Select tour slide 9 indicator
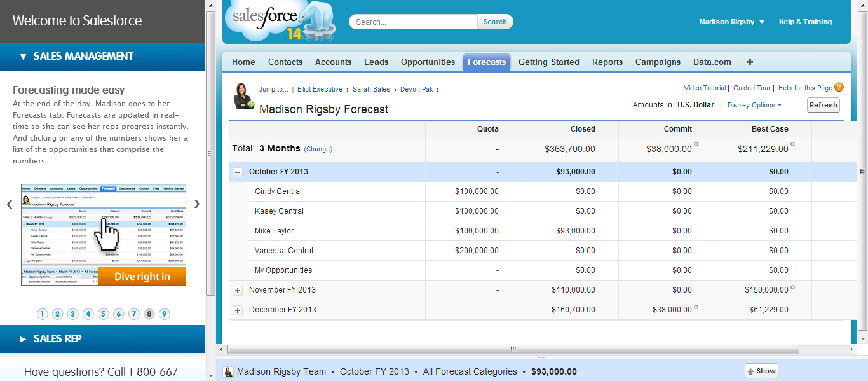Viewport: 868px width, 381px height. [165, 314]
